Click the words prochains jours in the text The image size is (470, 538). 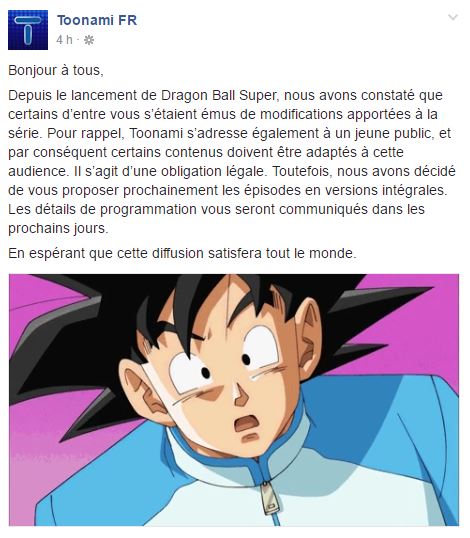coord(58,228)
